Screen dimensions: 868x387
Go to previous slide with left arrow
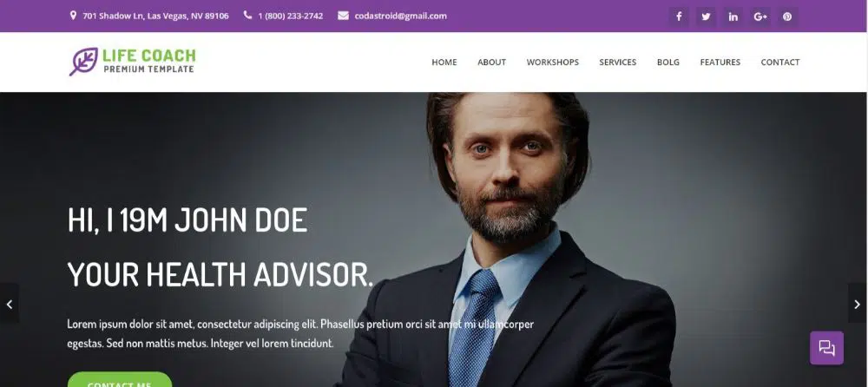10,304
